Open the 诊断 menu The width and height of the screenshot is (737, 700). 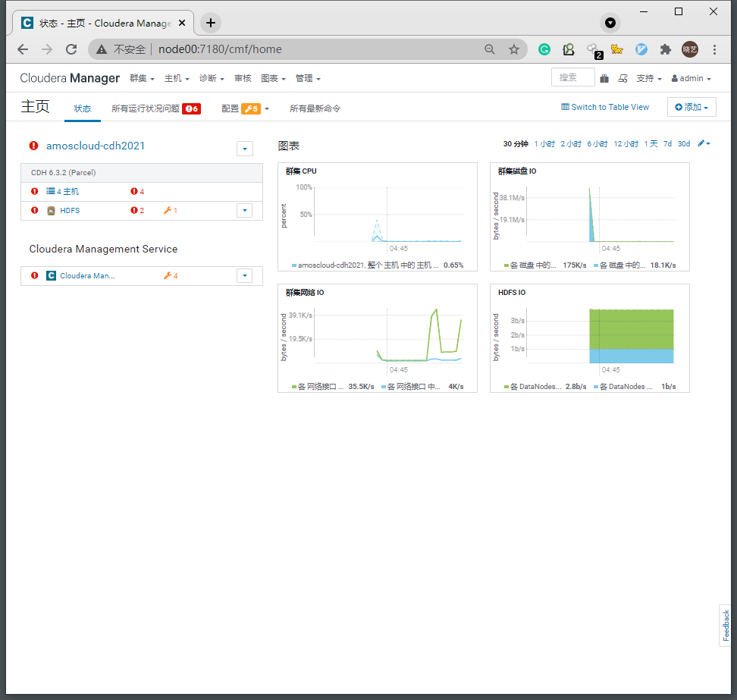tap(212, 79)
